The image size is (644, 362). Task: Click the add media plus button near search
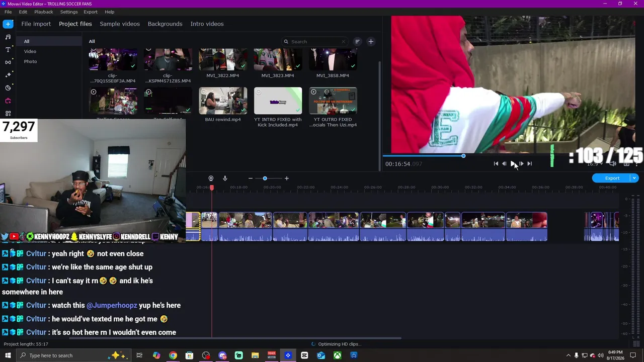(371, 42)
